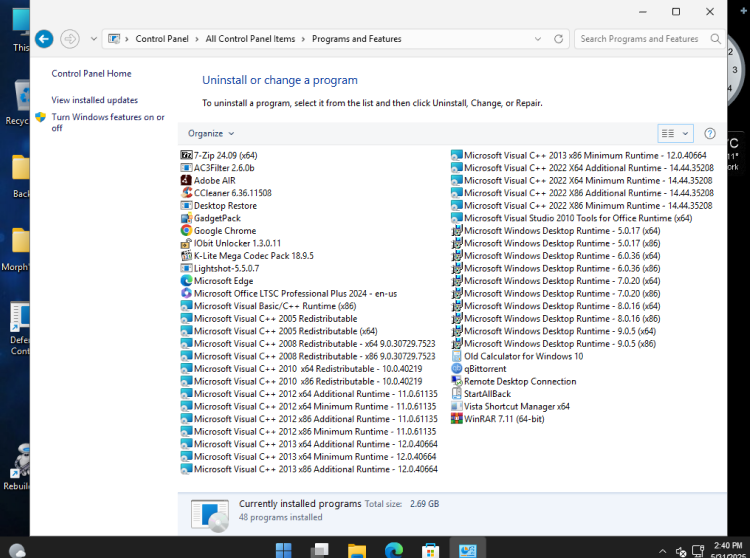The height and width of the screenshot is (558, 750).
Task: Click the change view button
Action: pyautogui.click(x=668, y=133)
